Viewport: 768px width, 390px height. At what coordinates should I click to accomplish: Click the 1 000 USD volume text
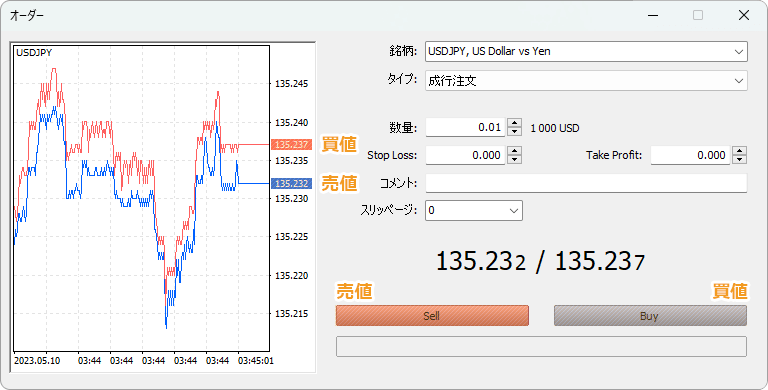[555, 128]
